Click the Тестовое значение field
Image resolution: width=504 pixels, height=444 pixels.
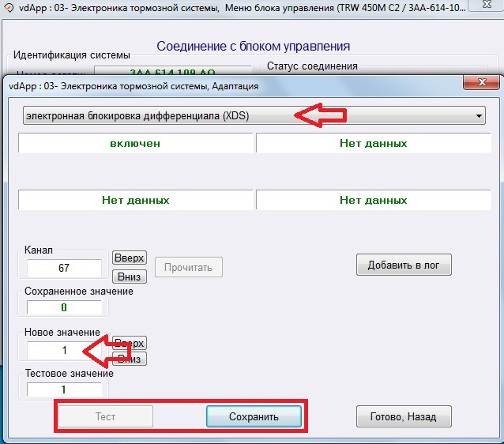click(x=64, y=389)
